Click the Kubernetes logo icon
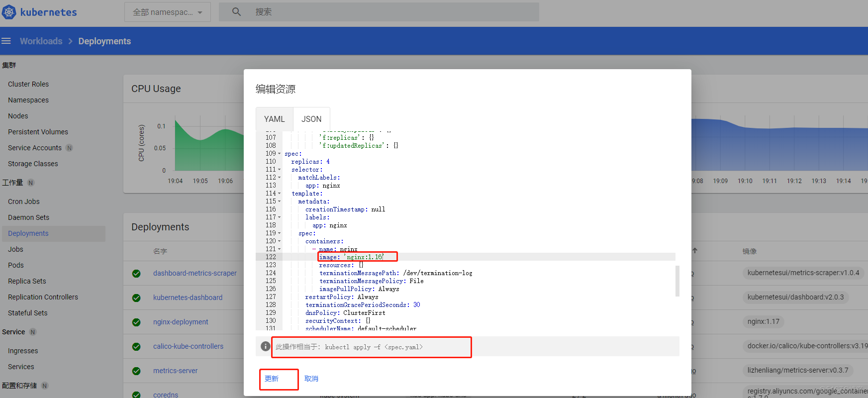868x398 pixels. [9, 12]
